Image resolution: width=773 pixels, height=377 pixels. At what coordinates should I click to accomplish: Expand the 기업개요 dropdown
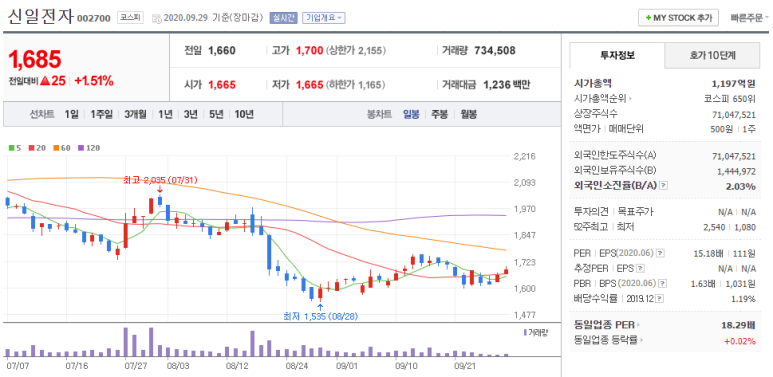tap(324, 18)
